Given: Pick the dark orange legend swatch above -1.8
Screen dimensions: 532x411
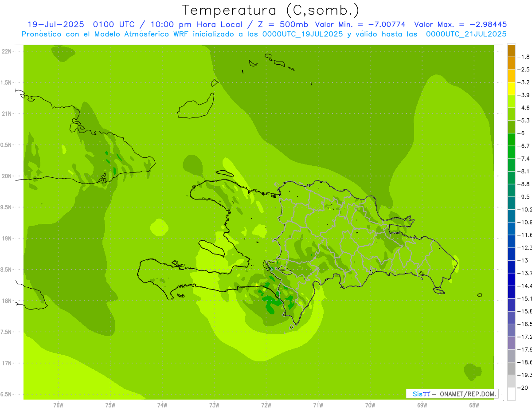Looking at the screenshot, I should point(511,51).
